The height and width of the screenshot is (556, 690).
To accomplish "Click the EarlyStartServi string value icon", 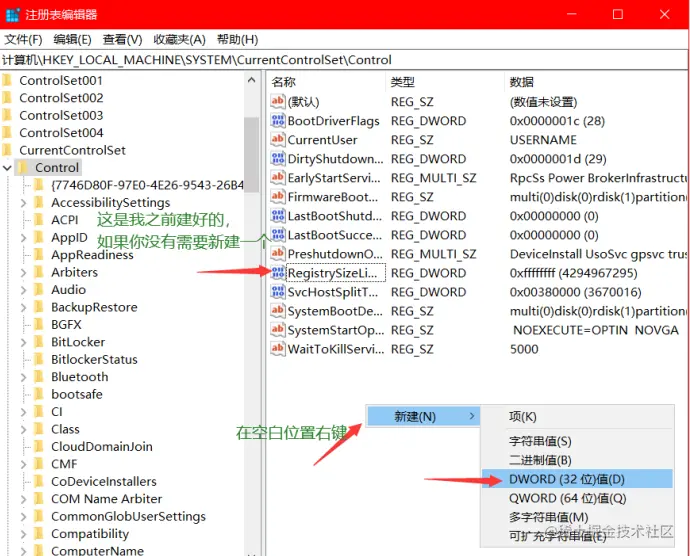I will pos(278,177).
